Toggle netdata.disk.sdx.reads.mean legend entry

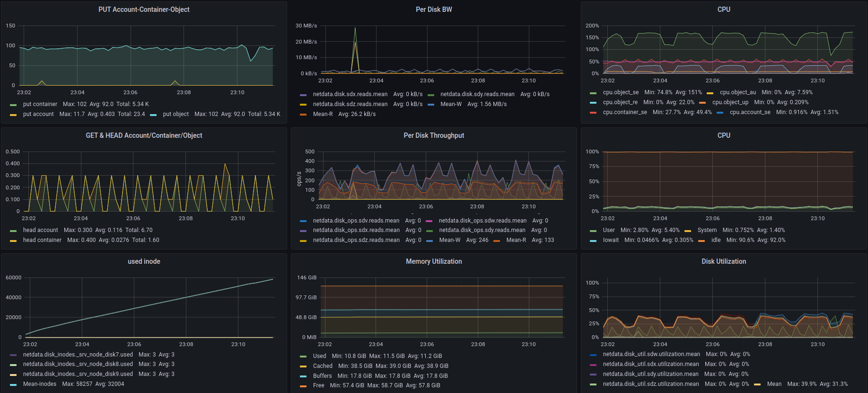(x=350, y=94)
